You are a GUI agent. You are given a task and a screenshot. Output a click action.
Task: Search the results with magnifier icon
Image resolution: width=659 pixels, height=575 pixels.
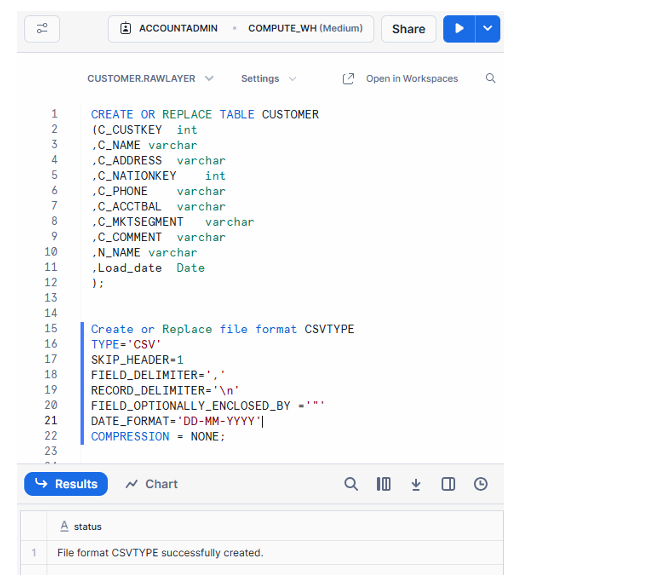coord(351,484)
